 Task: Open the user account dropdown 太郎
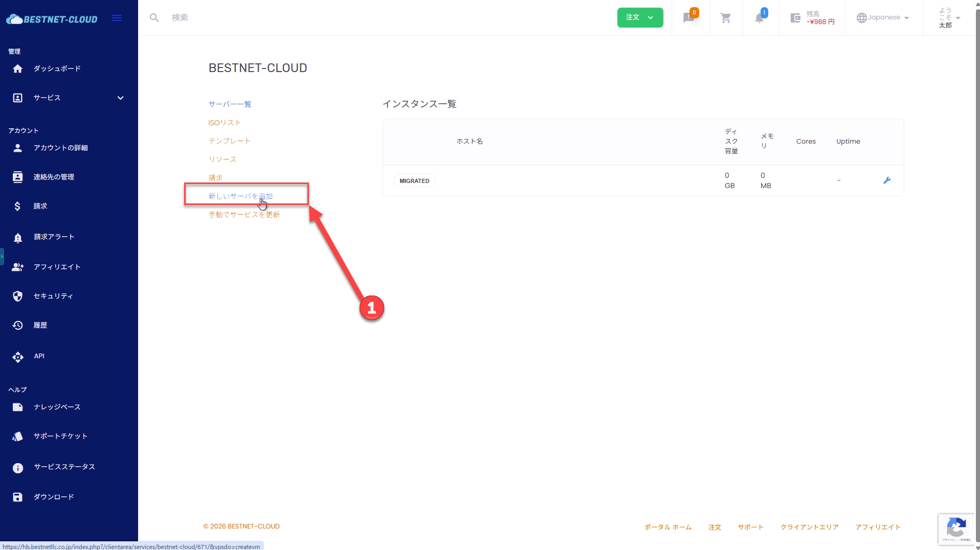(949, 18)
